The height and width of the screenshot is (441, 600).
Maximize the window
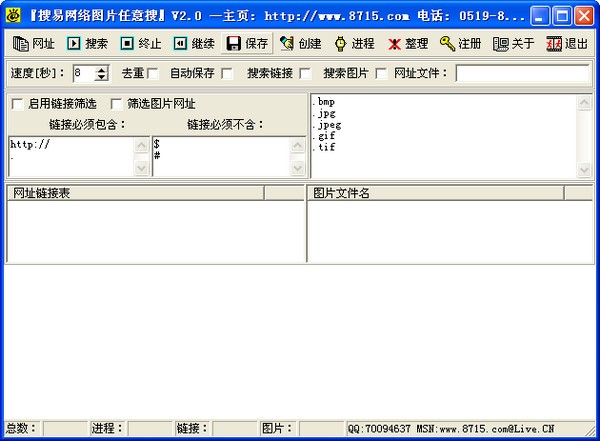click(x=562, y=16)
